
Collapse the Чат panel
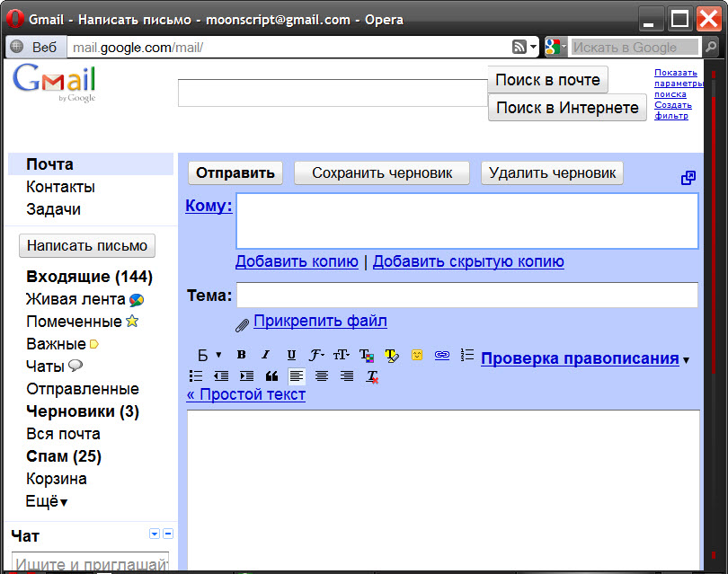pos(169,534)
